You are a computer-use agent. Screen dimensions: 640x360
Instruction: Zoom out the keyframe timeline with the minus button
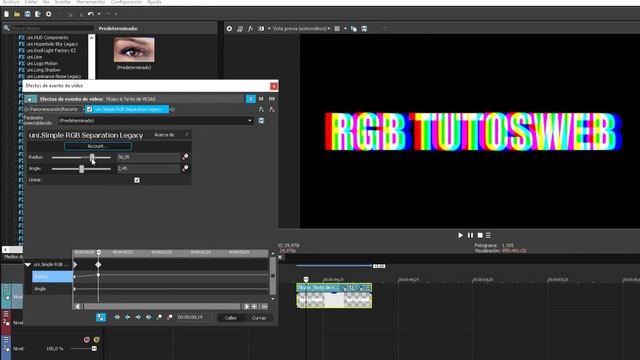pos(264,306)
